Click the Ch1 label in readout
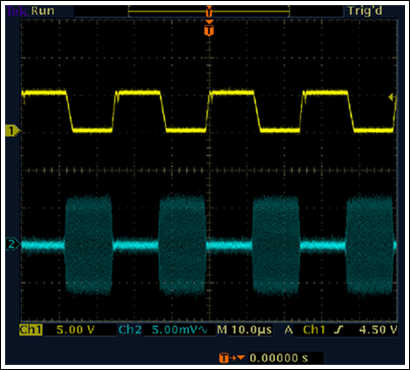The height and width of the screenshot is (370, 410). click(x=31, y=330)
